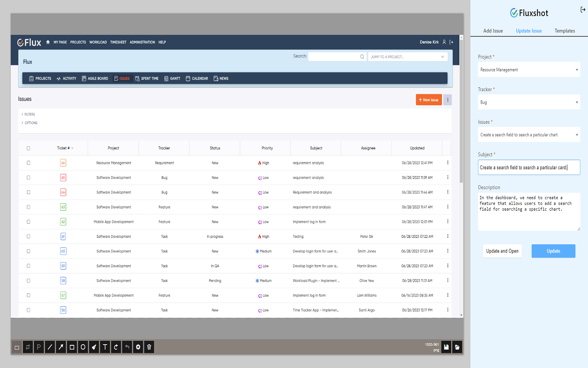Select the arrow drawing tool

[61, 347]
